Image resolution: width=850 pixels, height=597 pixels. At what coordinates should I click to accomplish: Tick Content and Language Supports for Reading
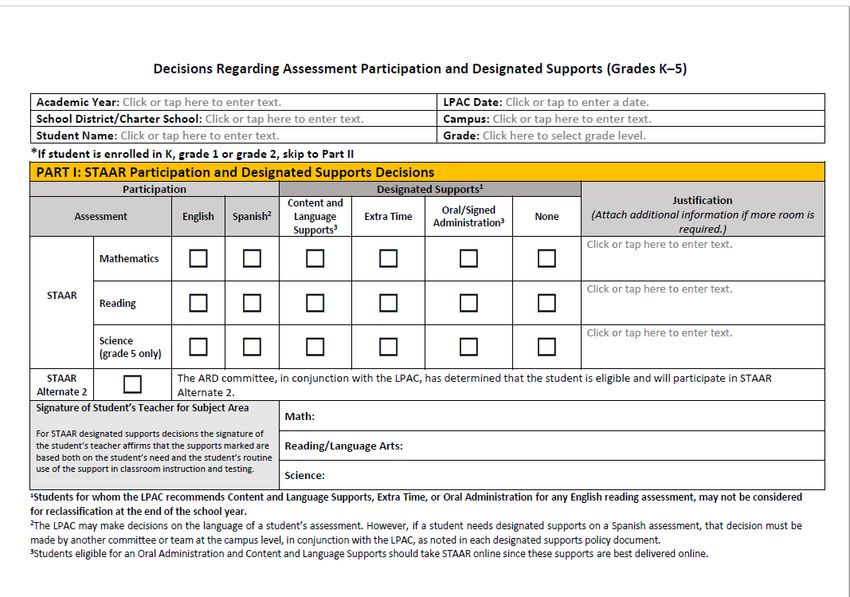315,303
